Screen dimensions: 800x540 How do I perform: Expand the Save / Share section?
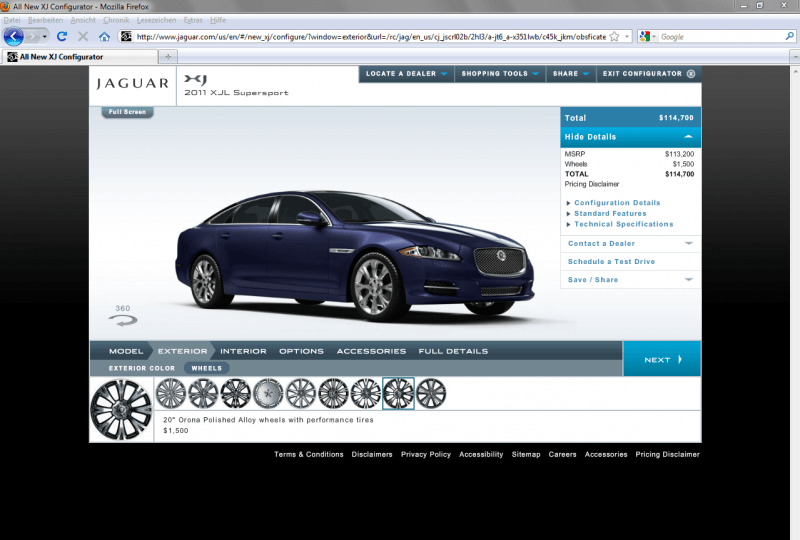[x=631, y=280]
